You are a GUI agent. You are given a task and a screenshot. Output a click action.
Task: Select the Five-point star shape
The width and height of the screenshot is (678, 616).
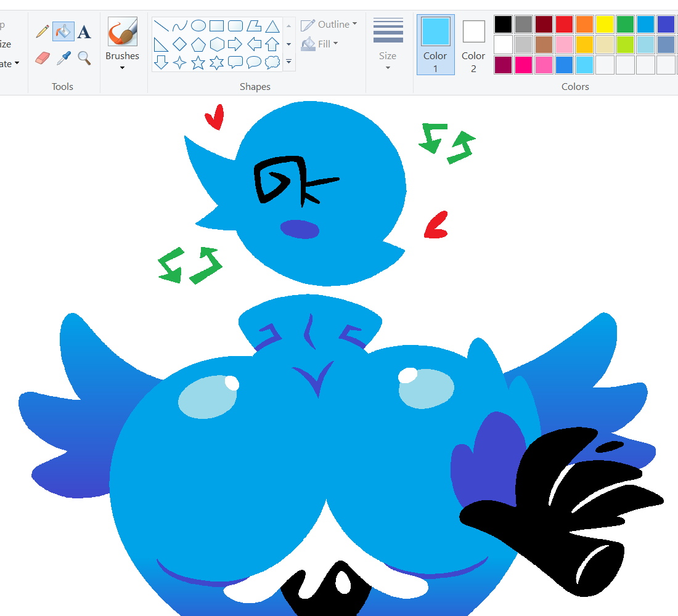198,63
